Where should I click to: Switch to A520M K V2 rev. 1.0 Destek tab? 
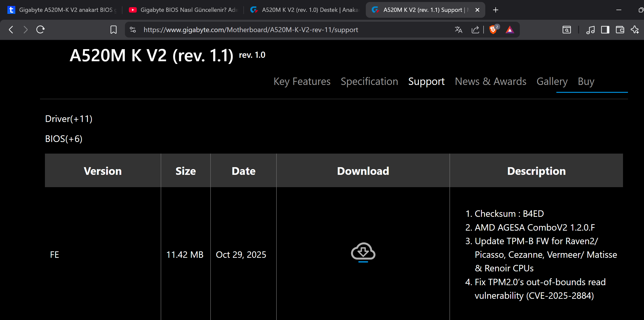point(305,10)
